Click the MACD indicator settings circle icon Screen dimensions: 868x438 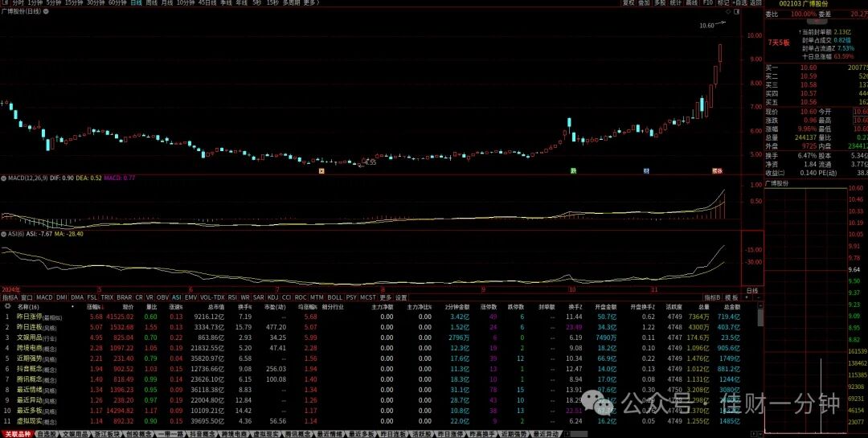pos(3,178)
